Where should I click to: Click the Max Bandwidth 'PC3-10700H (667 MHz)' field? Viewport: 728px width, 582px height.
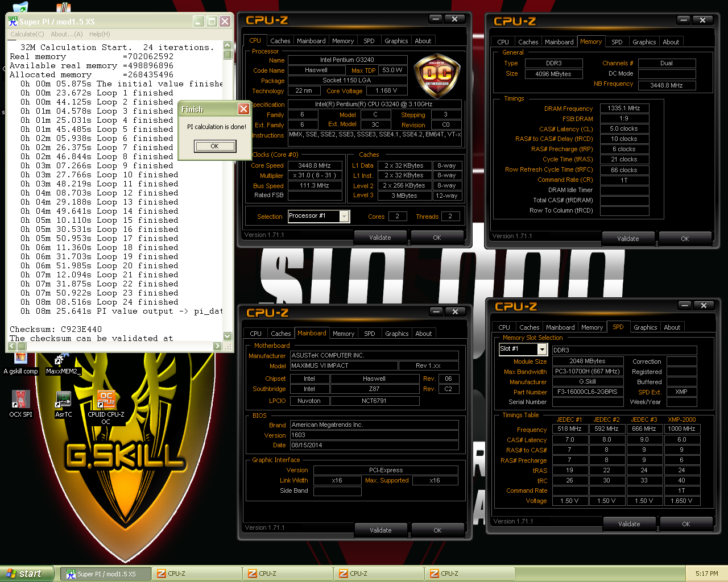[588, 371]
